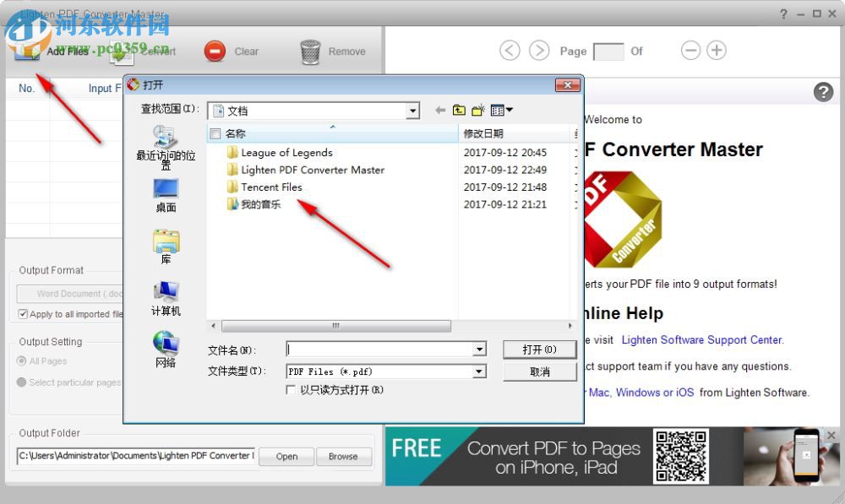Toggle the 以只读方式打开 read-only checkbox
Image resolution: width=845 pixels, height=504 pixels.
pyautogui.click(x=292, y=391)
